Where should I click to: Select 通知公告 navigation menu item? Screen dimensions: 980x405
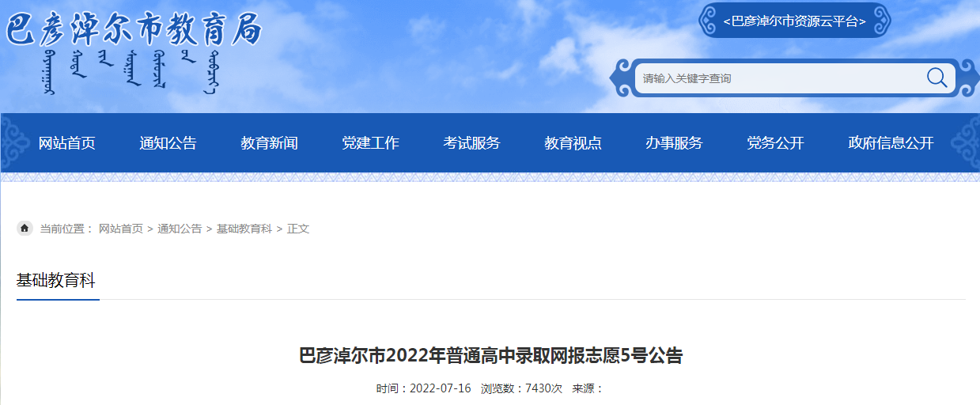[168, 143]
